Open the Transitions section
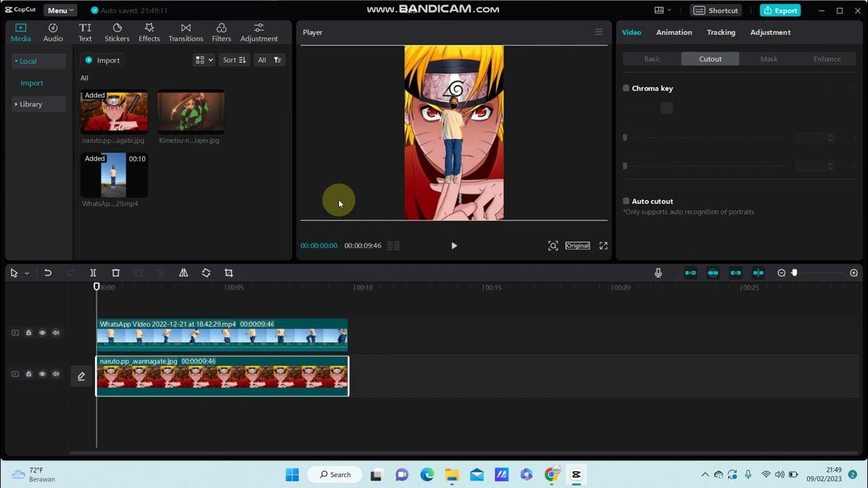 click(x=186, y=33)
